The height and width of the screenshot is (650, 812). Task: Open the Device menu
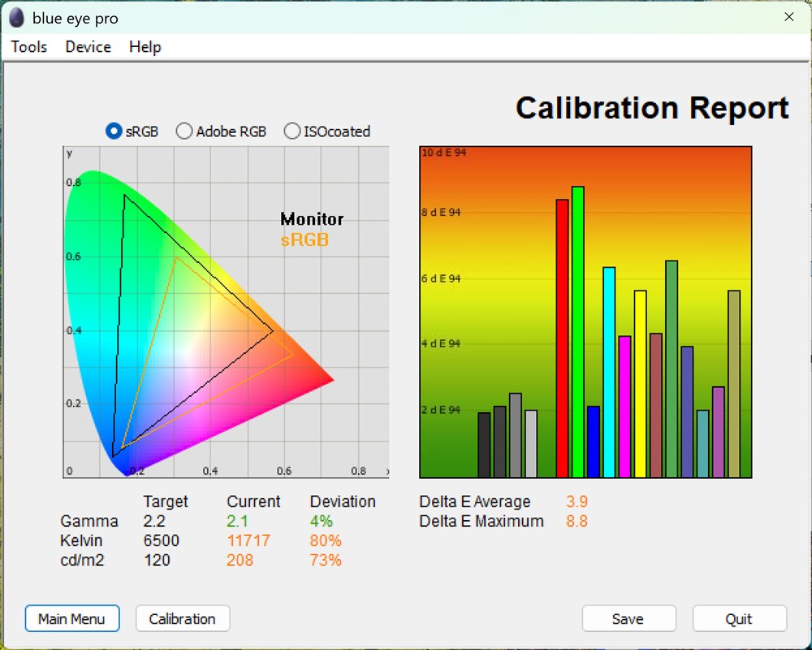click(88, 47)
